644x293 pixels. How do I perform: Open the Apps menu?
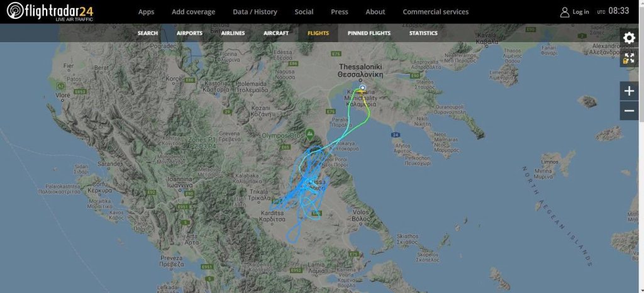tap(146, 12)
